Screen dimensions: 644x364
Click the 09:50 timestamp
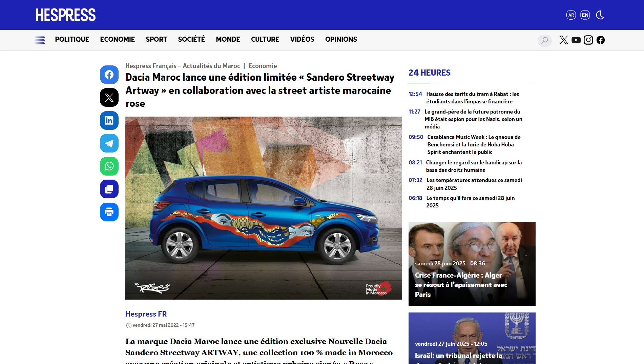tap(416, 137)
